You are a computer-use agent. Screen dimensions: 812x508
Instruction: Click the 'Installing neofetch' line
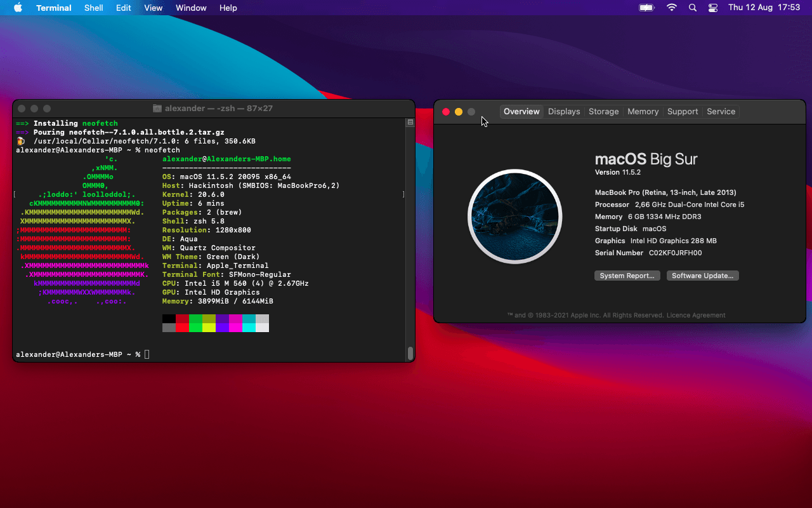pos(67,123)
